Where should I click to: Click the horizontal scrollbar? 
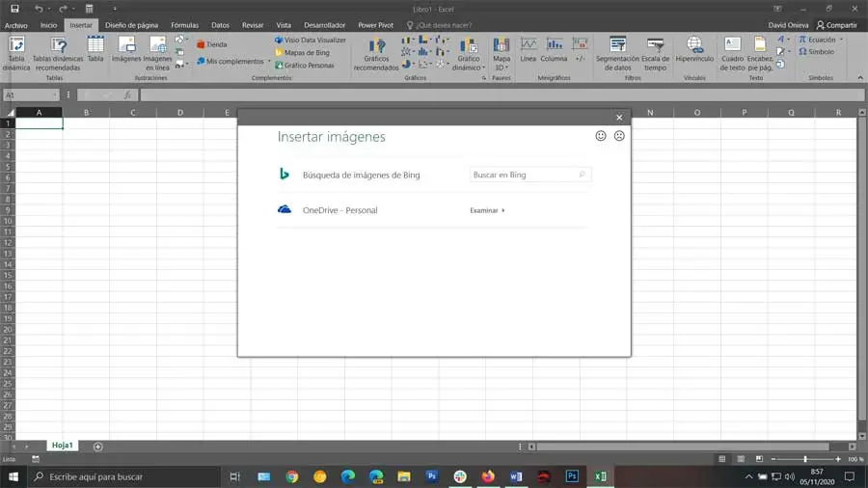[683, 447]
